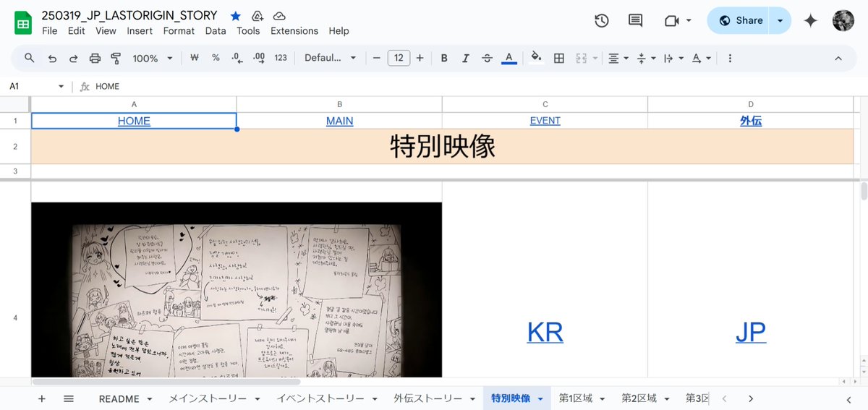Open the horizontal align dropdown
This screenshot has height=410, width=868.
617,58
